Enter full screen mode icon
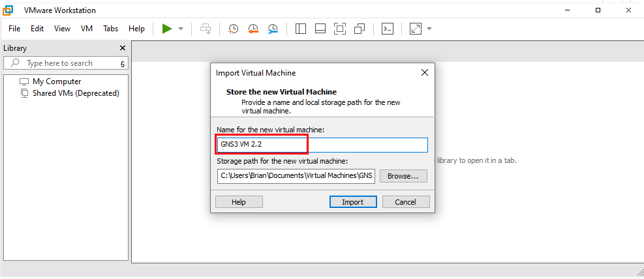The image size is (644, 279). 340,29
